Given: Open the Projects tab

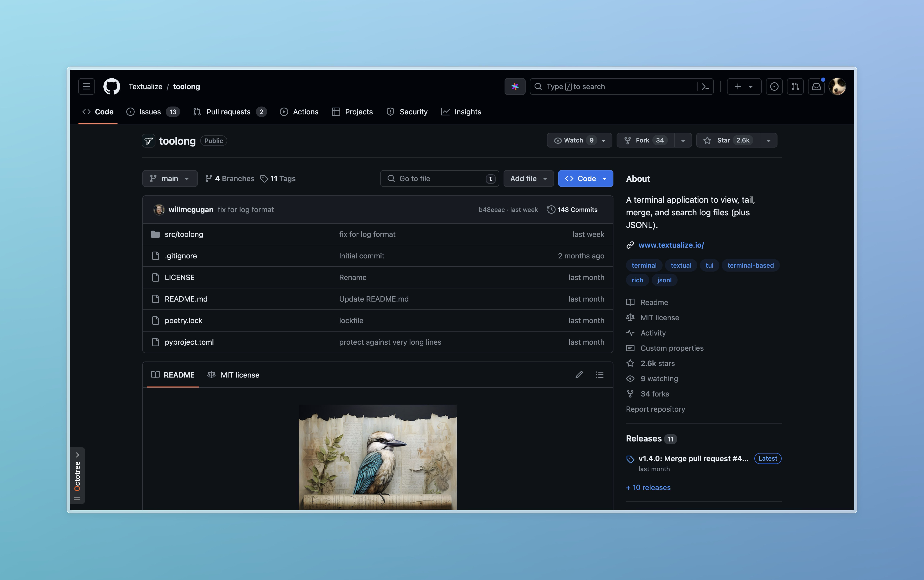Looking at the screenshot, I should point(352,112).
